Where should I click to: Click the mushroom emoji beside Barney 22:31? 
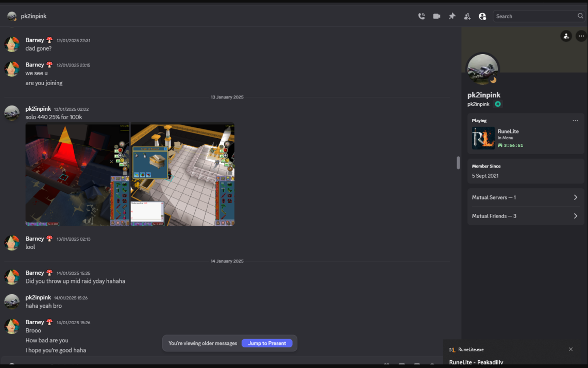(x=49, y=40)
